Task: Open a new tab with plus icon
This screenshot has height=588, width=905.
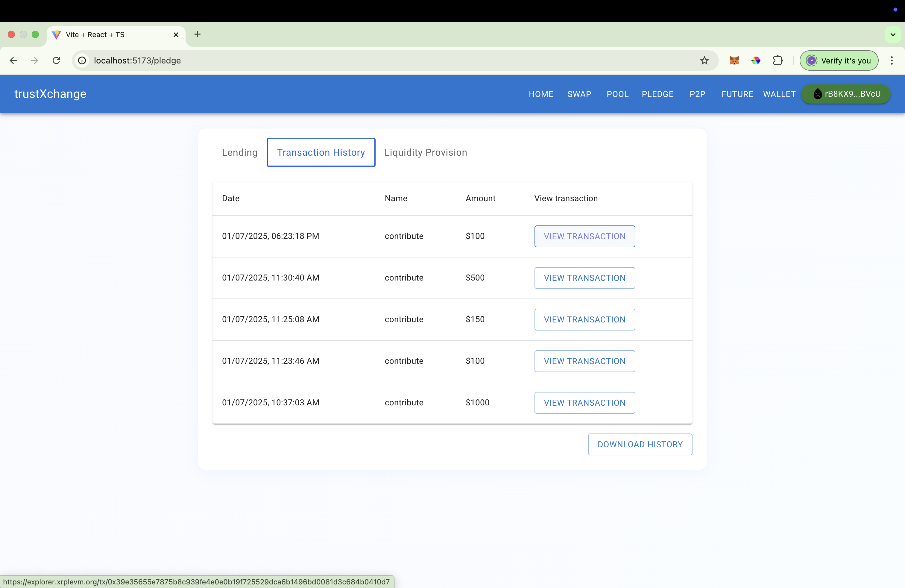Action: 197,34
